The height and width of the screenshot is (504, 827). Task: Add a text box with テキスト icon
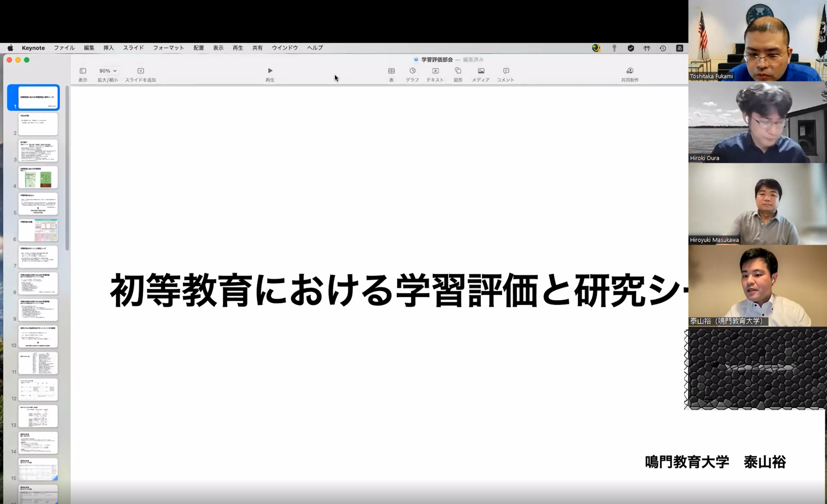pos(435,71)
